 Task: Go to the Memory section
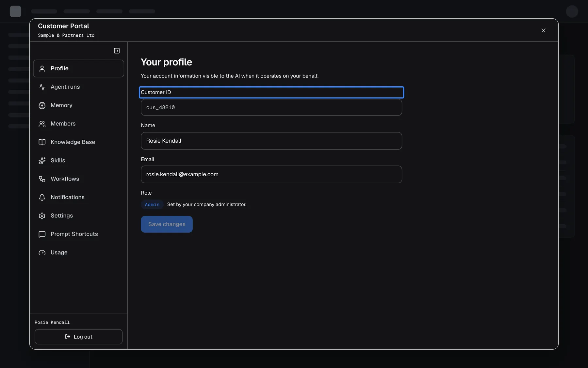click(78, 105)
